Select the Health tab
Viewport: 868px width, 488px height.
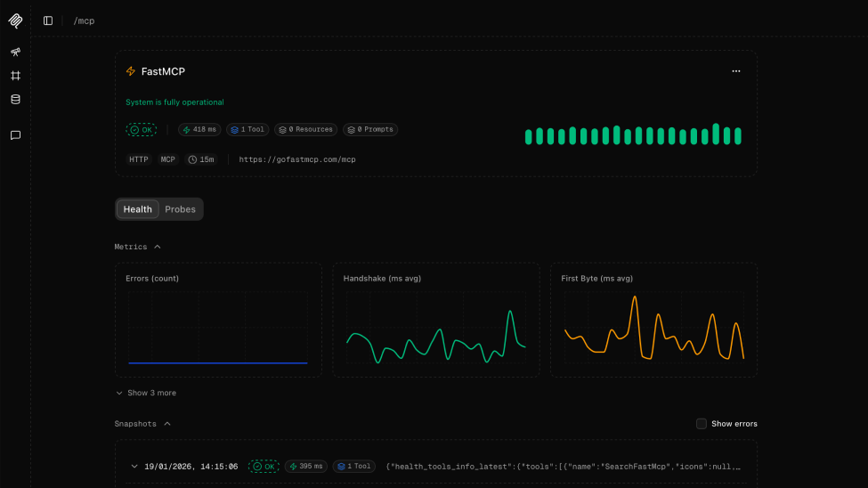click(x=138, y=209)
